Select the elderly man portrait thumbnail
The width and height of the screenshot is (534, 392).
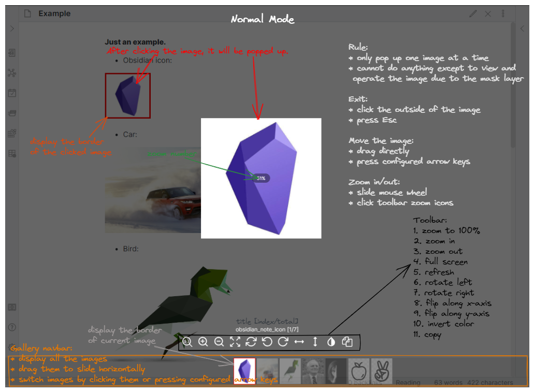click(313, 371)
